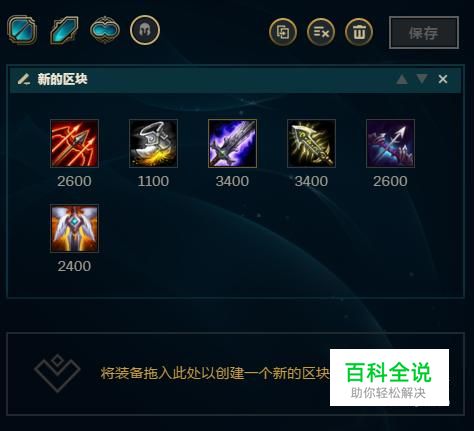
Task: Move block down with the down arrow
Action: [422, 79]
